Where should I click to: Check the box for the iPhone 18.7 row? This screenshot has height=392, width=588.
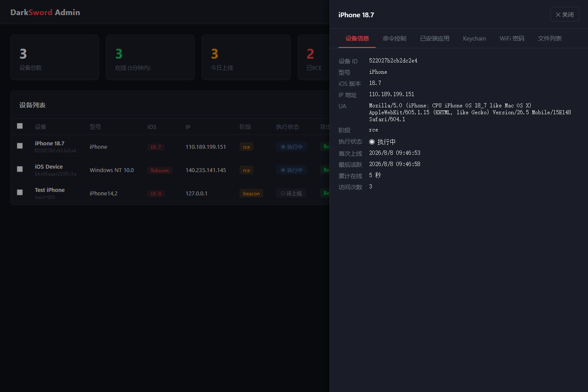[20, 146]
